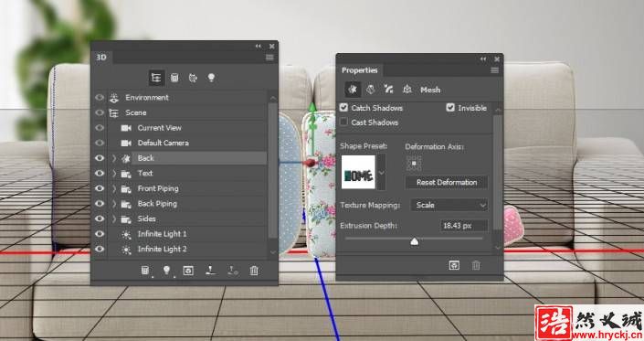Show whole scene filter in 3D panel

click(x=156, y=78)
